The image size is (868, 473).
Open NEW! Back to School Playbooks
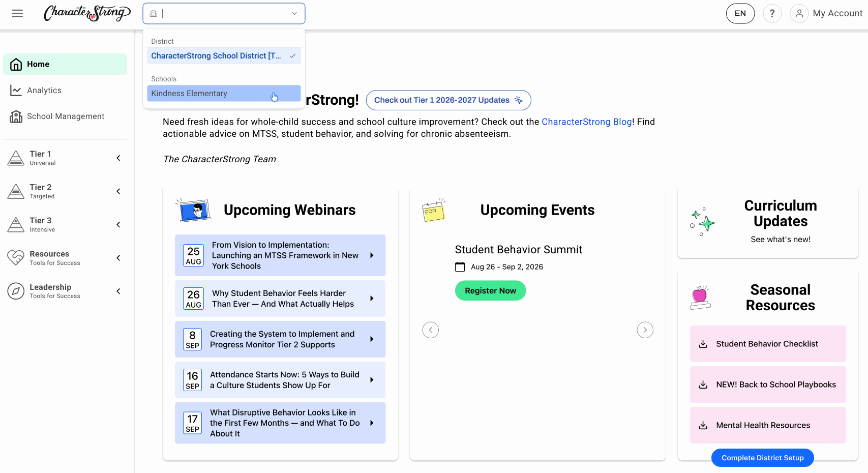(x=768, y=385)
